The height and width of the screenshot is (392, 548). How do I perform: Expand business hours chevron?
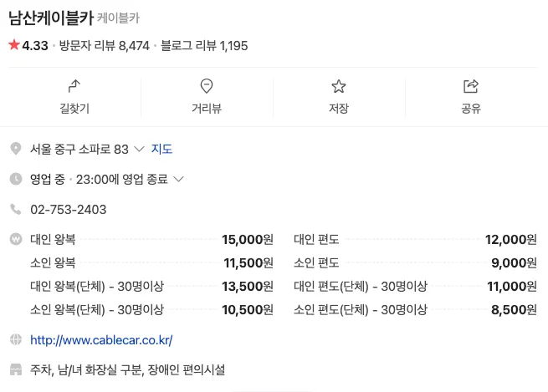pyautogui.click(x=177, y=179)
